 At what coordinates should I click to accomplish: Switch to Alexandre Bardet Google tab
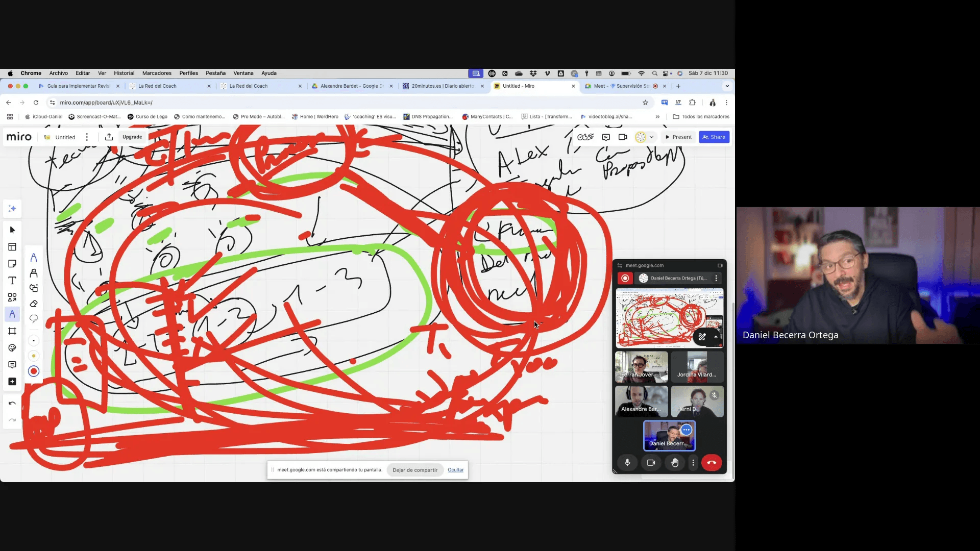click(x=352, y=86)
